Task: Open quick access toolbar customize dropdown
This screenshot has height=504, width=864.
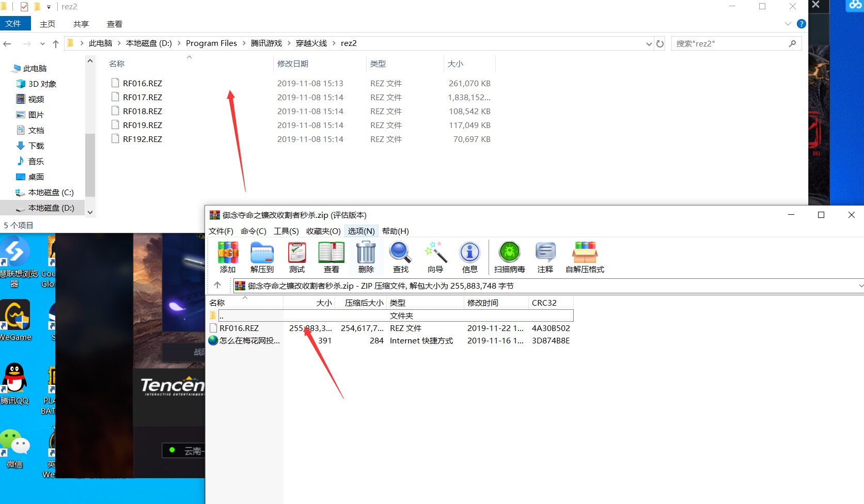Action: 49,7
